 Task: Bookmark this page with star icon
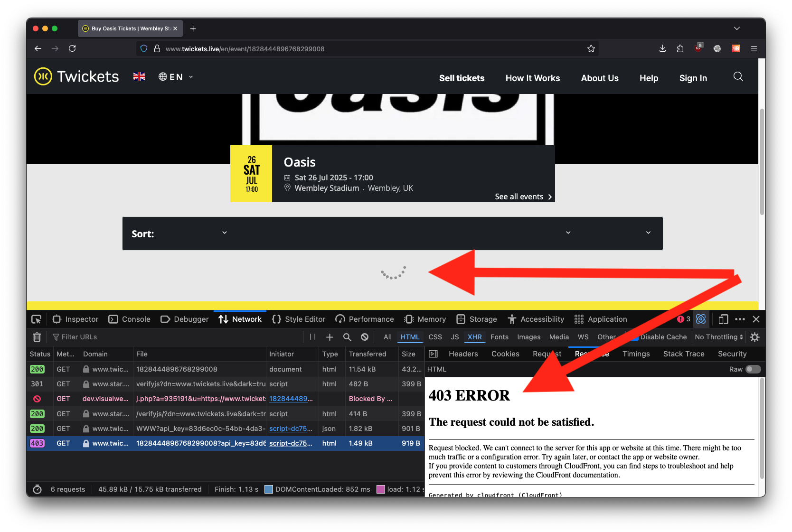coord(591,48)
